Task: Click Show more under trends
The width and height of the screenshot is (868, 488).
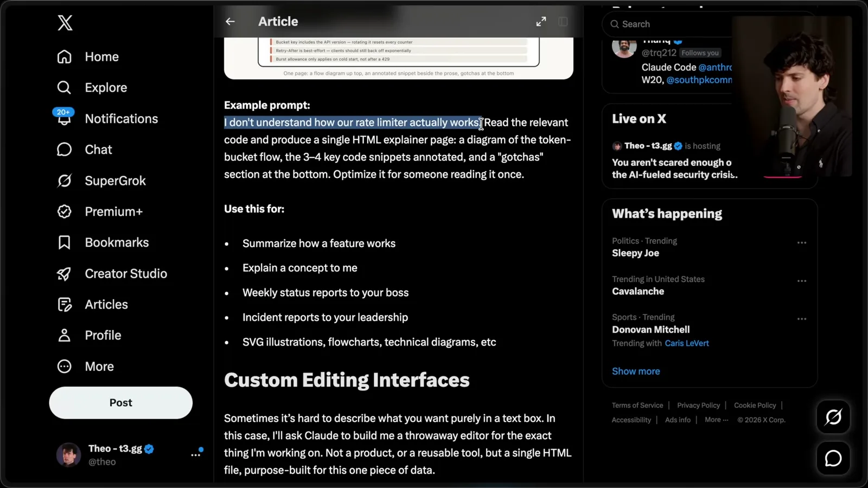Action: point(636,371)
